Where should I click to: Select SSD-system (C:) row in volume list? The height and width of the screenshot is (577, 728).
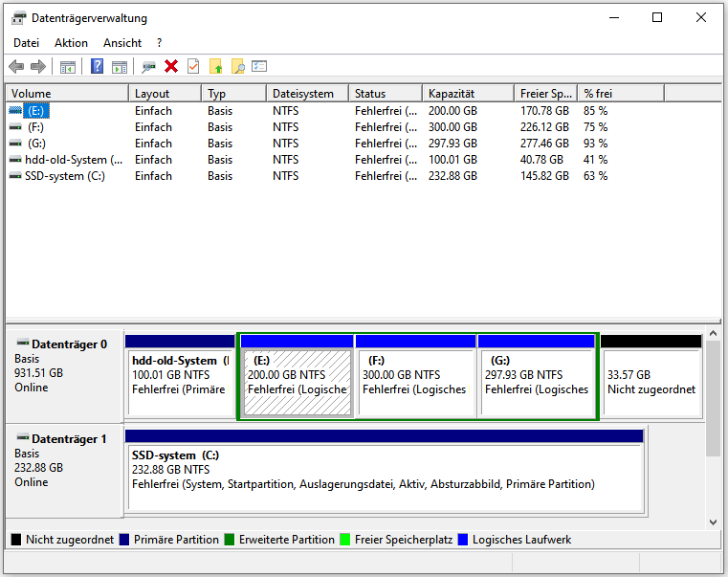[63, 176]
